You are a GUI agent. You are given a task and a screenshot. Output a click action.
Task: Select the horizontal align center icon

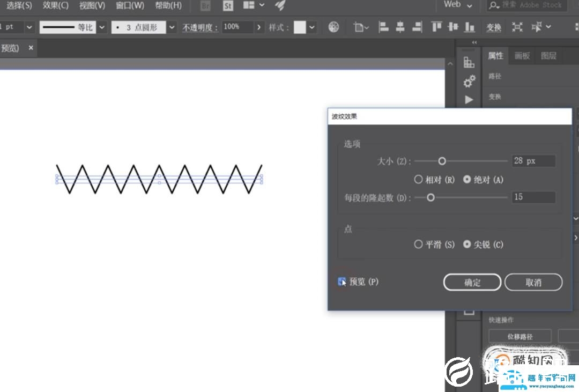tap(399, 27)
